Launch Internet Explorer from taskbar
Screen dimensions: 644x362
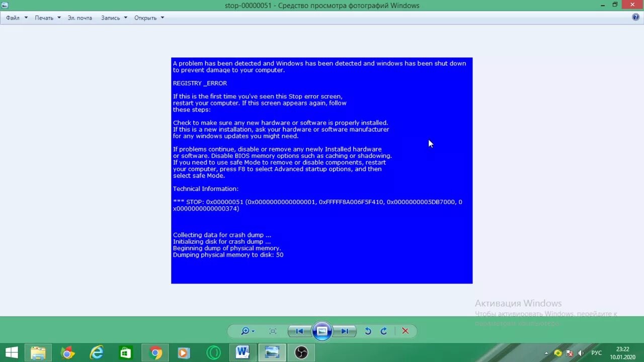(x=96, y=353)
